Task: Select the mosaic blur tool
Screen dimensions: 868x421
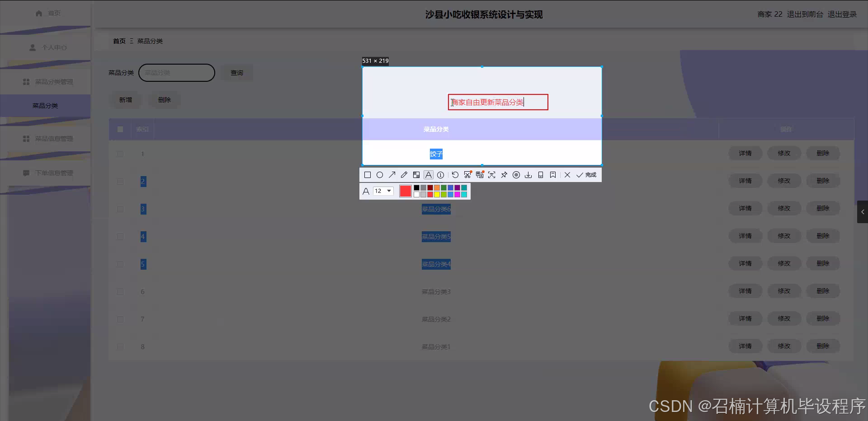Action: coord(416,175)
